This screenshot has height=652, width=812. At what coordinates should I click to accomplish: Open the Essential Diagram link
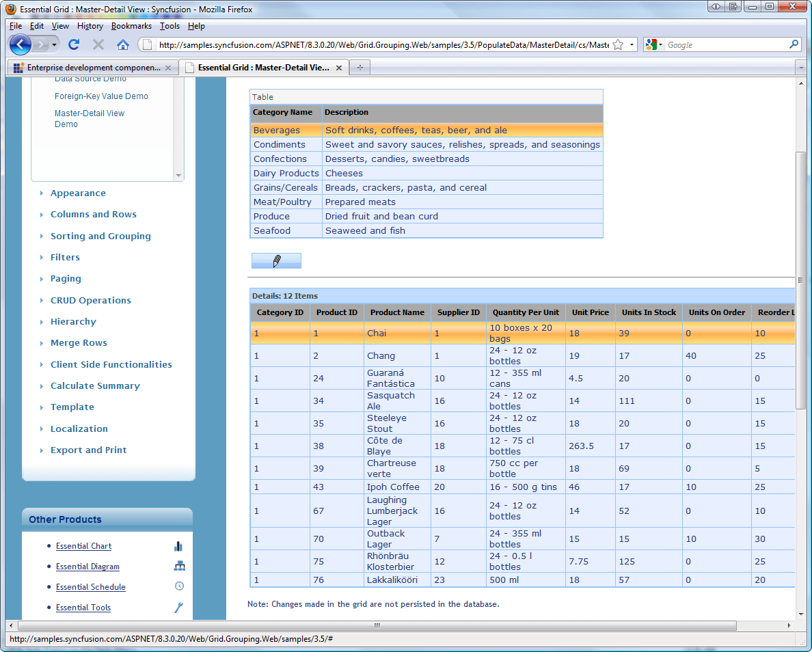(x=87, y=567)
